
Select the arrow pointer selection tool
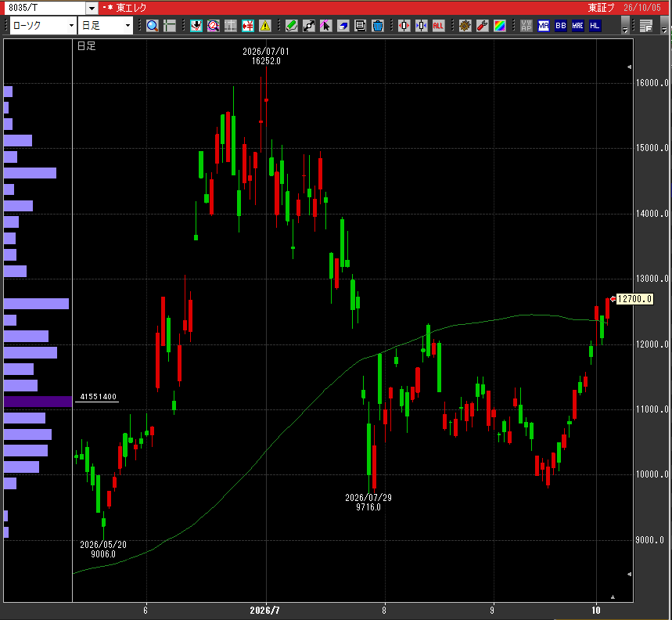(x=325, y=26)
